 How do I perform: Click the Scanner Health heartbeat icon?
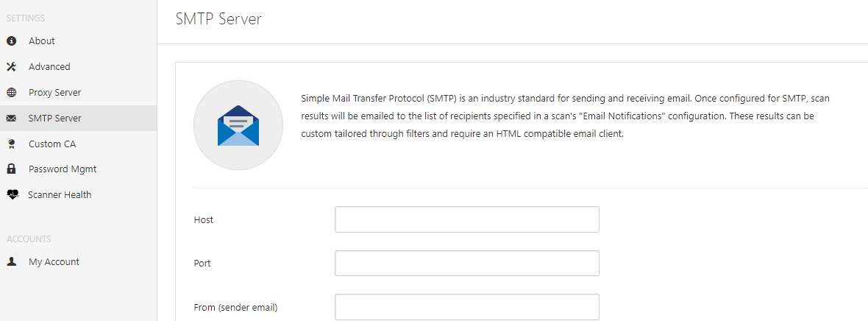[12, 195]
